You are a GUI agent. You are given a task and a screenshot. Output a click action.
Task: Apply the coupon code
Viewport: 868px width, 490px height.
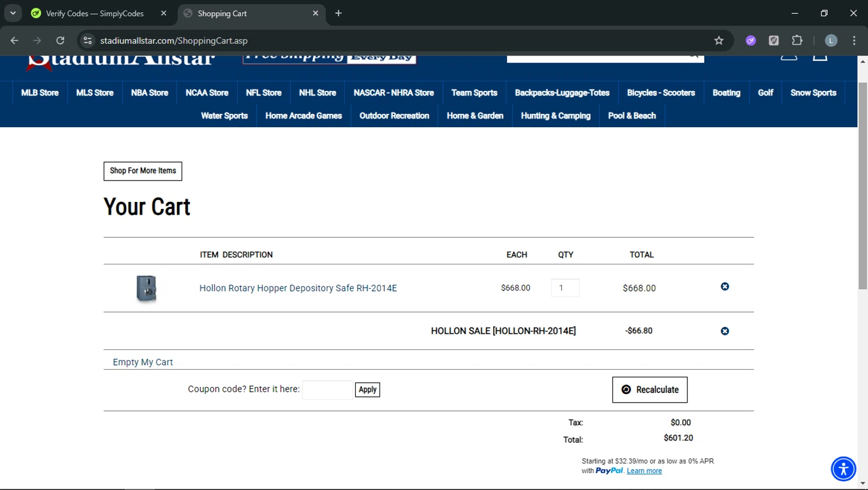tap(367, 390)
